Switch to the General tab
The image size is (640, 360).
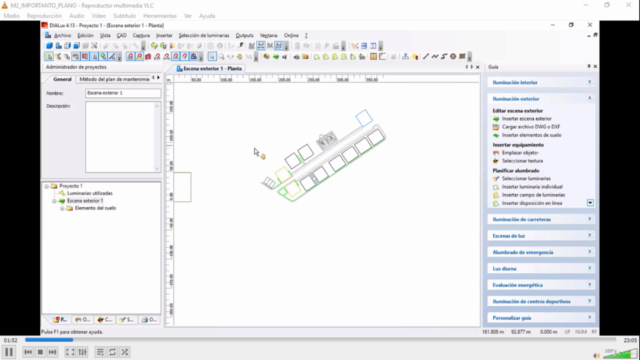tap(62, 79)
